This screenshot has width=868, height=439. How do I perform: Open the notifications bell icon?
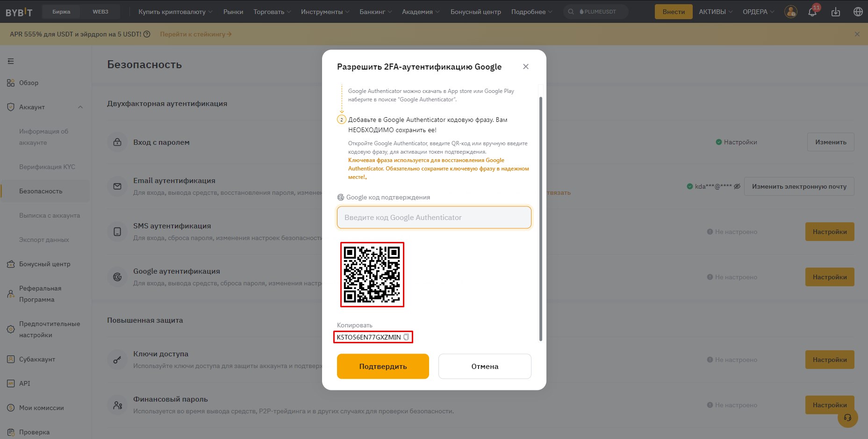tap(812, 12)
